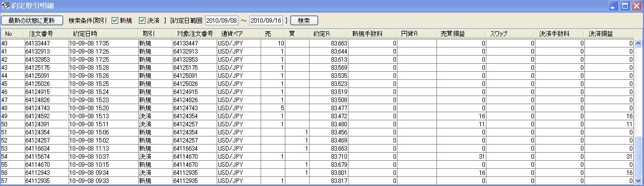This screenshot has width=644, height=186.
Task: Click the vertical scrollbar thumb
Action: 638,156
